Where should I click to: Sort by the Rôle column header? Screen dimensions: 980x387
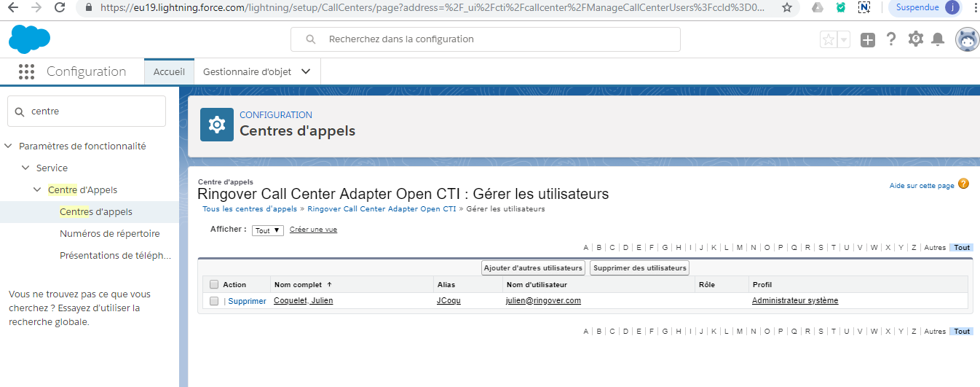tap(706, 284)
